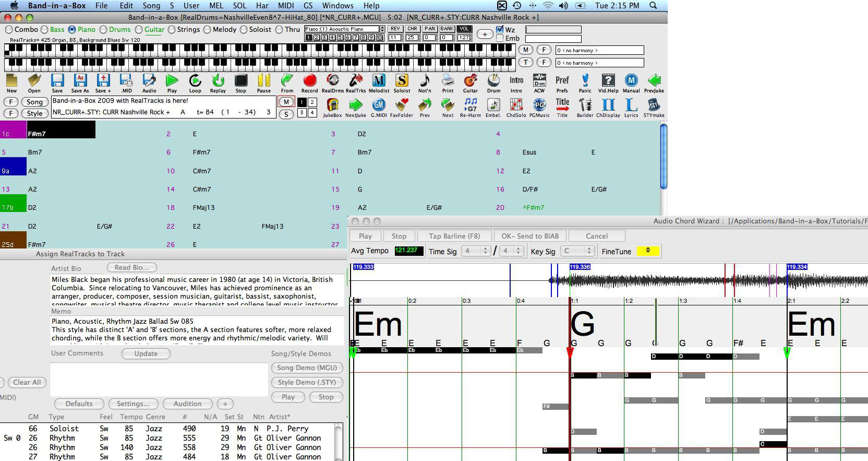
Task: Click the Audition button
Action: coord(187,404)
